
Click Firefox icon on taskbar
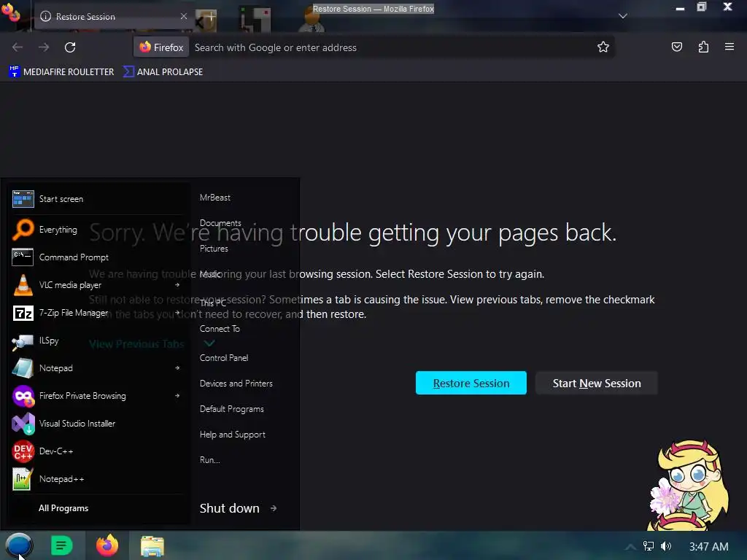coord(107,545)
